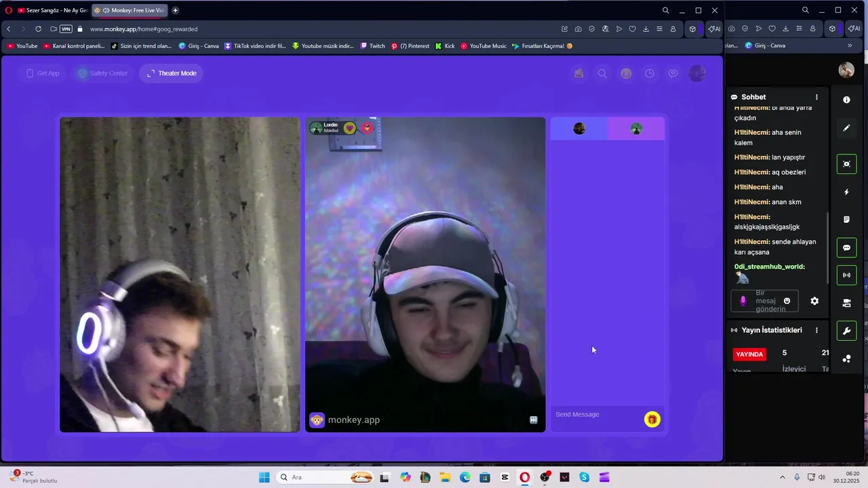Select the right avatar tab in chat panel
The height and width of the screenshot is (488, 868).
click(636, 129)
